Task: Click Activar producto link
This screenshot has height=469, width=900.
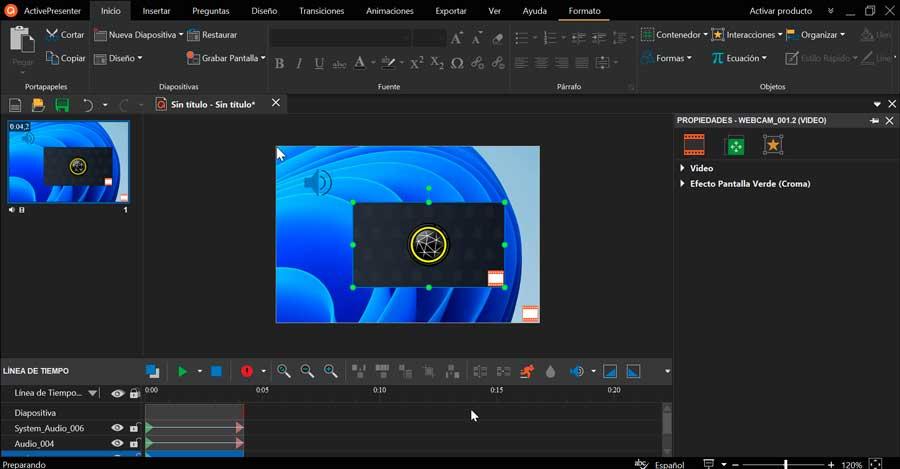Action: (x=781, y=11)
